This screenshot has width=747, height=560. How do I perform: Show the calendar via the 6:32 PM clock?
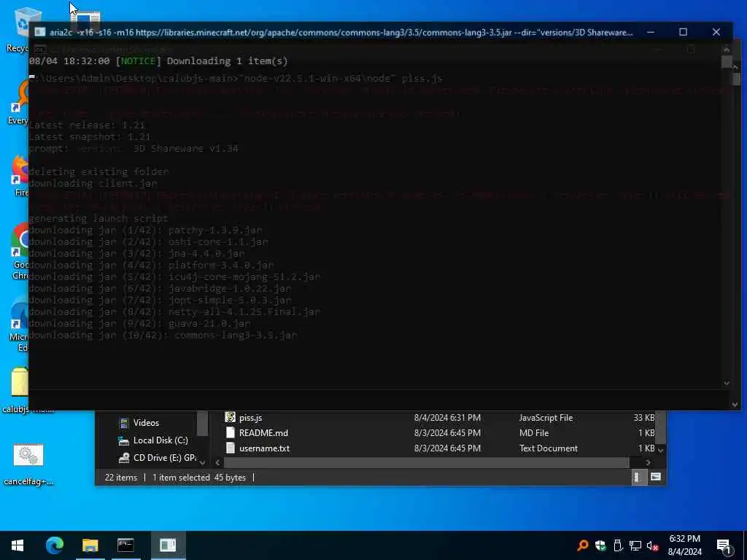[x=684, y=545]
